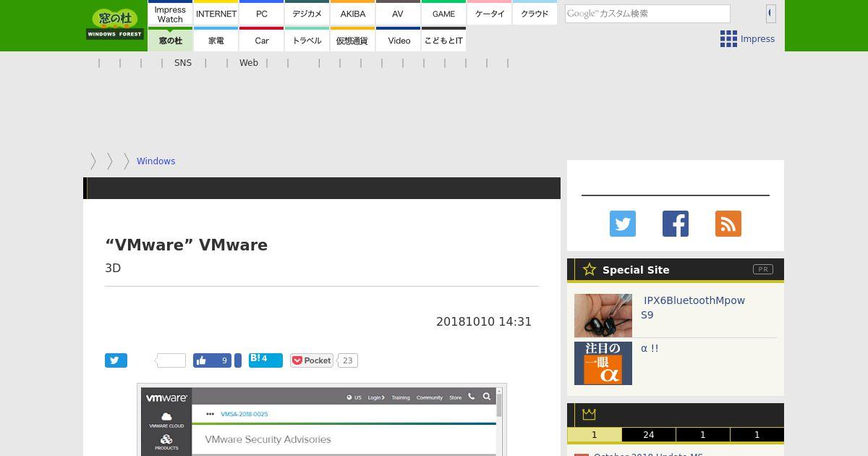Open the RSS feed icon
The image size is (868, 456).
pos(728,224)
